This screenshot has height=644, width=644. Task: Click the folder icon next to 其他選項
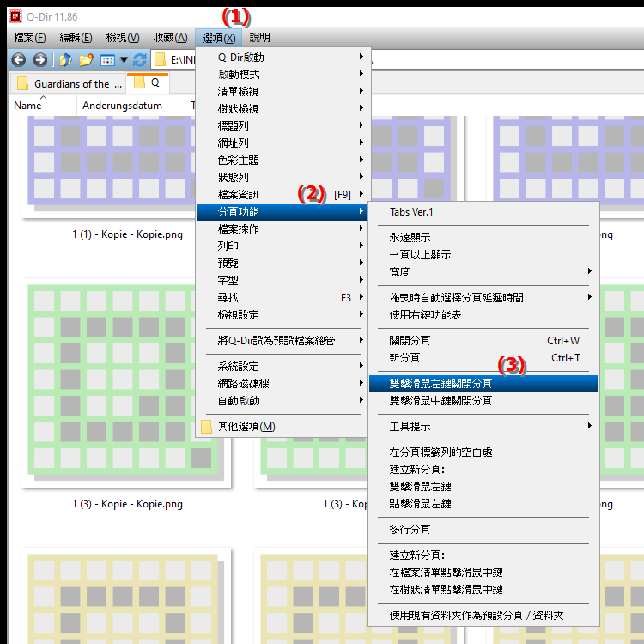(x=206, y=427)
